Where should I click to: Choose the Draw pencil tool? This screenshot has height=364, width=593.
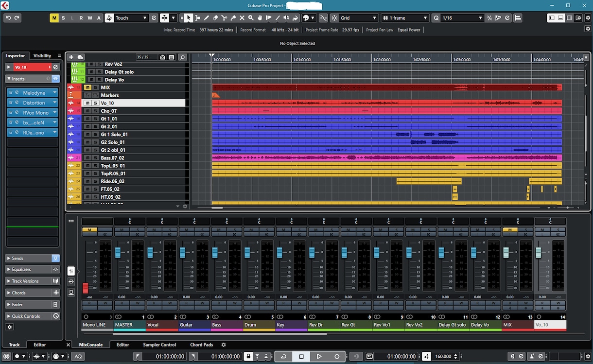207,18
